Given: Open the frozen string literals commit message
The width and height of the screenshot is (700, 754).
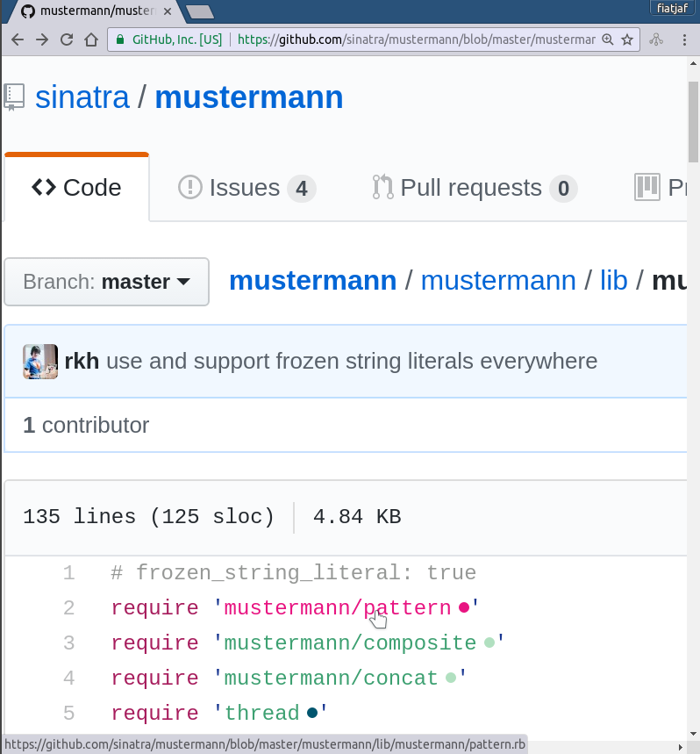Looking at the screenshot, I should [x=352, y=361].
